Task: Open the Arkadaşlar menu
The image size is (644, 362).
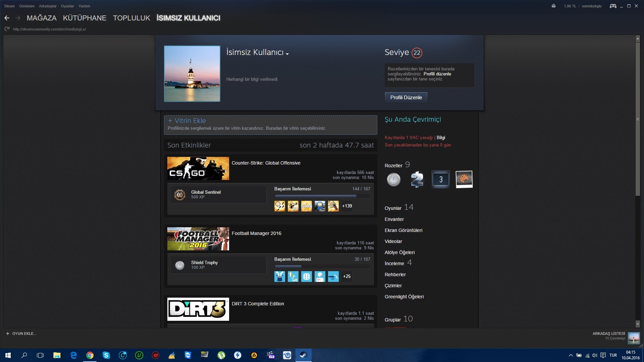Action: (x=47, y=6)
